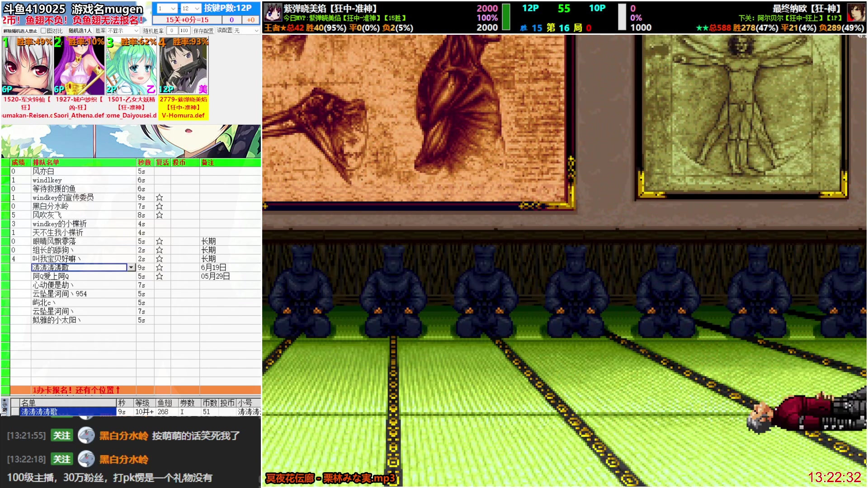
Task: Click the 秒数 column header
Action: [x=145, y=163]
